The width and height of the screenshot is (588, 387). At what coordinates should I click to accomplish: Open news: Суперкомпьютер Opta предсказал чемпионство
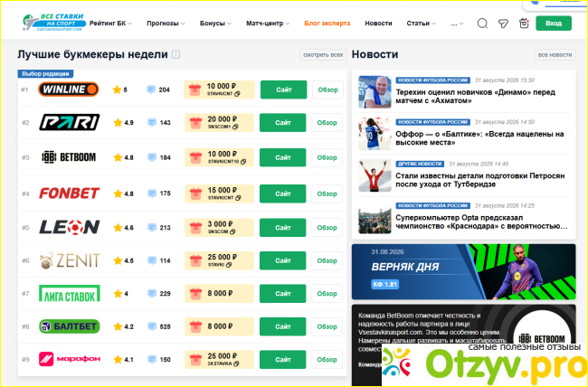(x=481, y=222)
